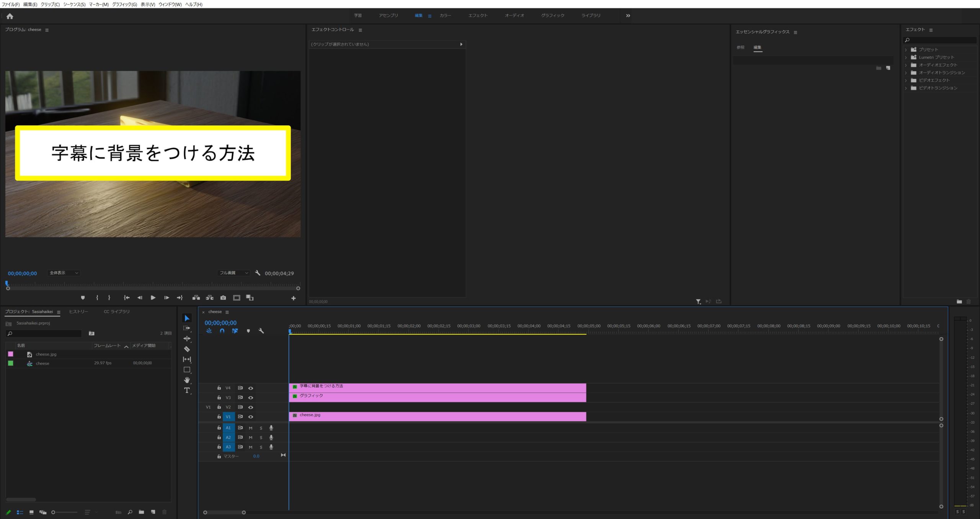Select the Razor tool in the timeline toolbar
This screenshot has height=519, width=980.
[187, 349]
